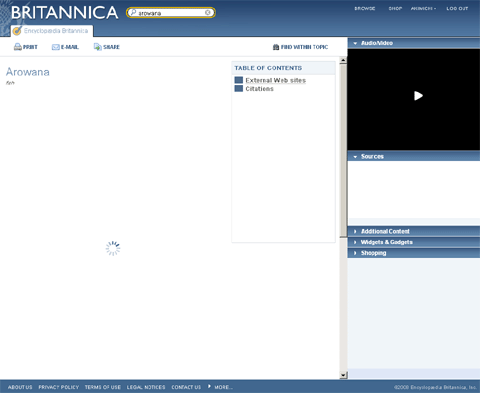Open the External Web sites link

[275, 80]
